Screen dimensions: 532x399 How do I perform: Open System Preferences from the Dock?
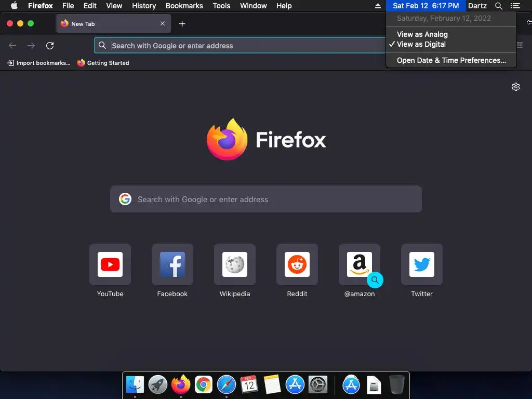[x=318, y=385]
